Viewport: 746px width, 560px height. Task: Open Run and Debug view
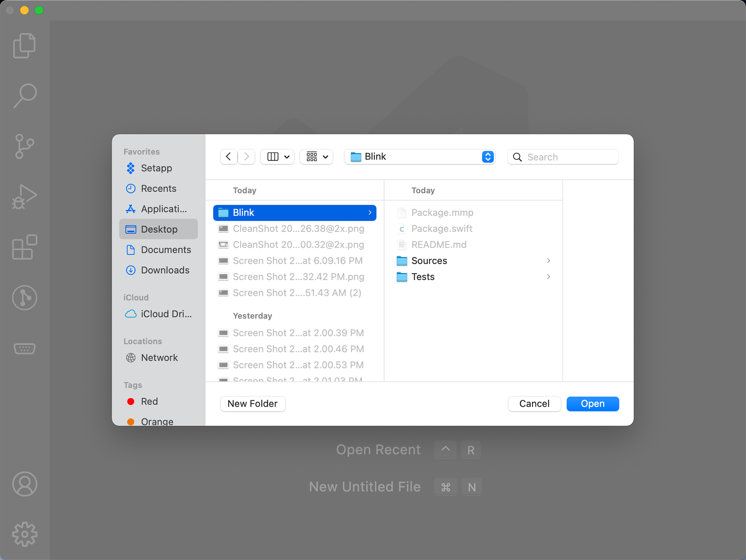pyautogui.click(x=24, y=196)
